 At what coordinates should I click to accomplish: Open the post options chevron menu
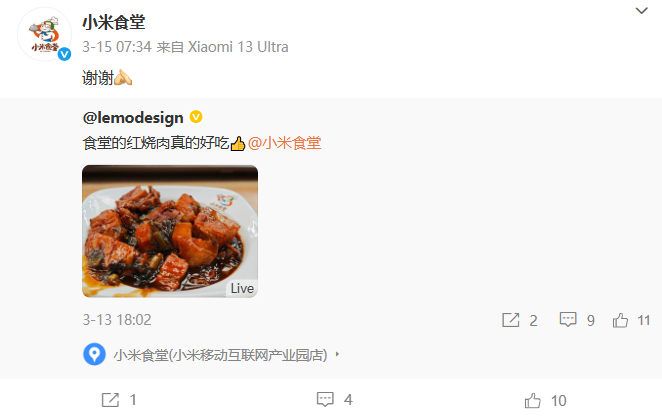point(641,11)
